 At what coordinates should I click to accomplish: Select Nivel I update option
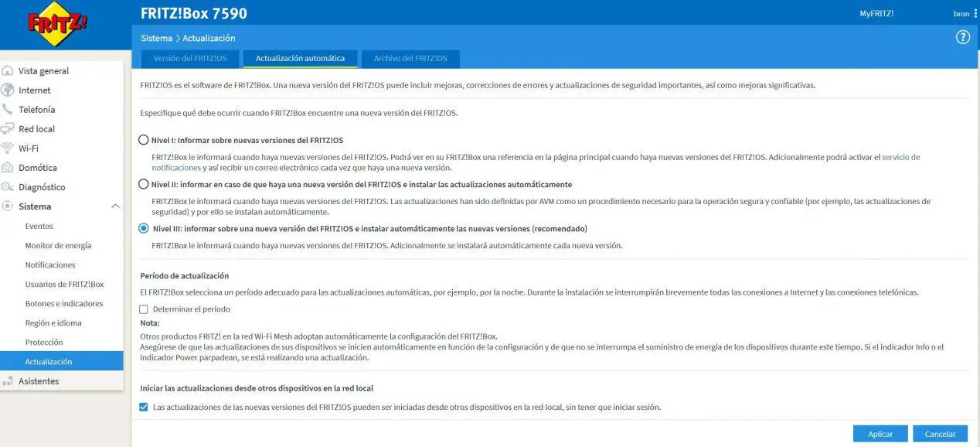(x=143, y=140)
